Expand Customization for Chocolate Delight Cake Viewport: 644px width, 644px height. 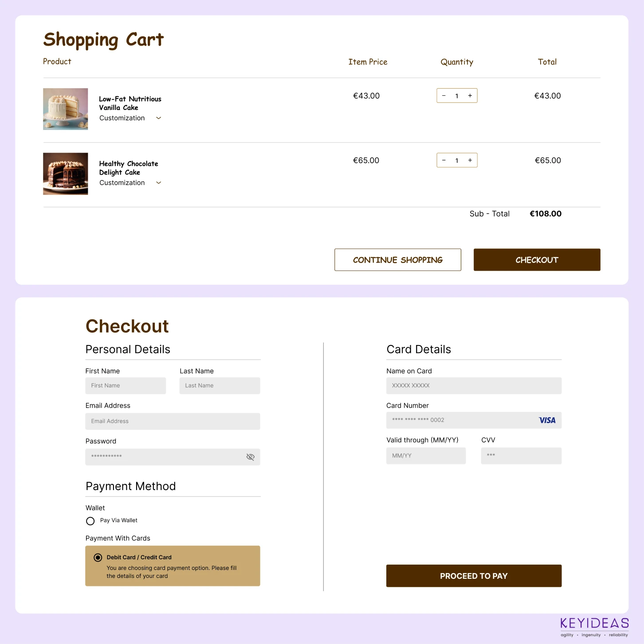point(158,183)
